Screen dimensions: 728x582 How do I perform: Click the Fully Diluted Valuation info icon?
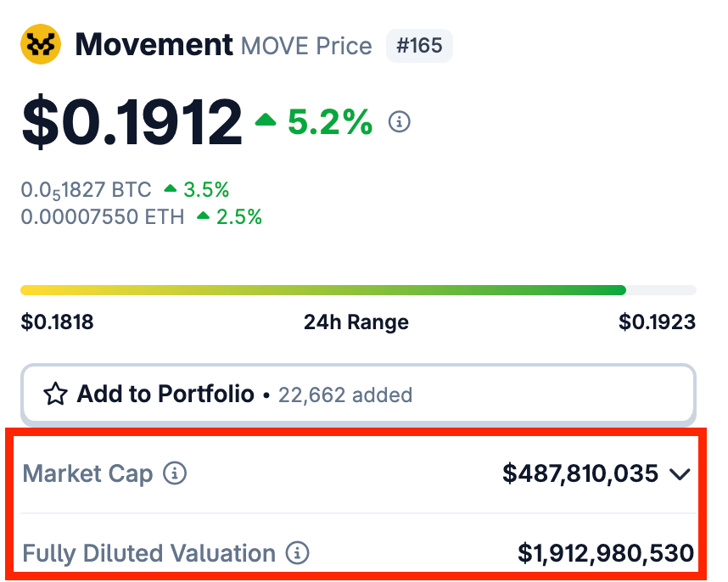coord(297,553)
